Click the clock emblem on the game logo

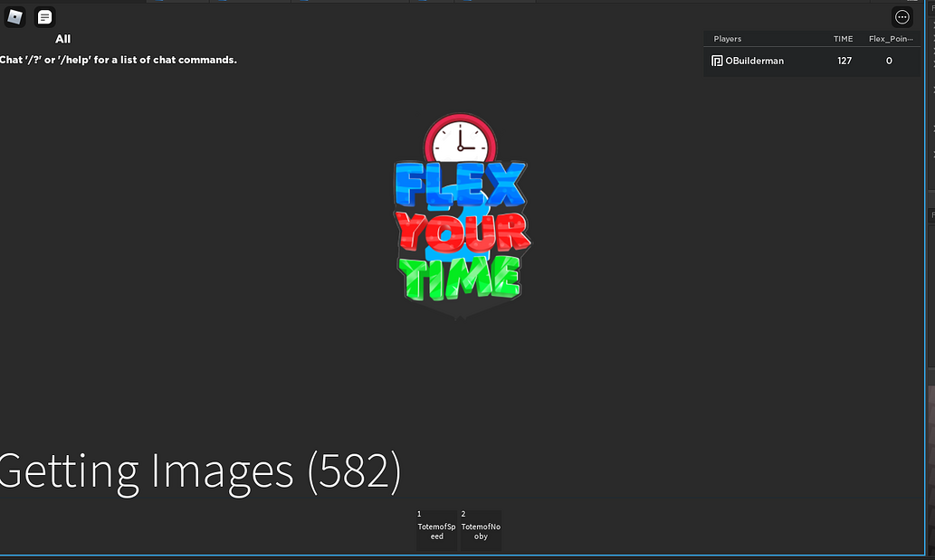point(461,142)
